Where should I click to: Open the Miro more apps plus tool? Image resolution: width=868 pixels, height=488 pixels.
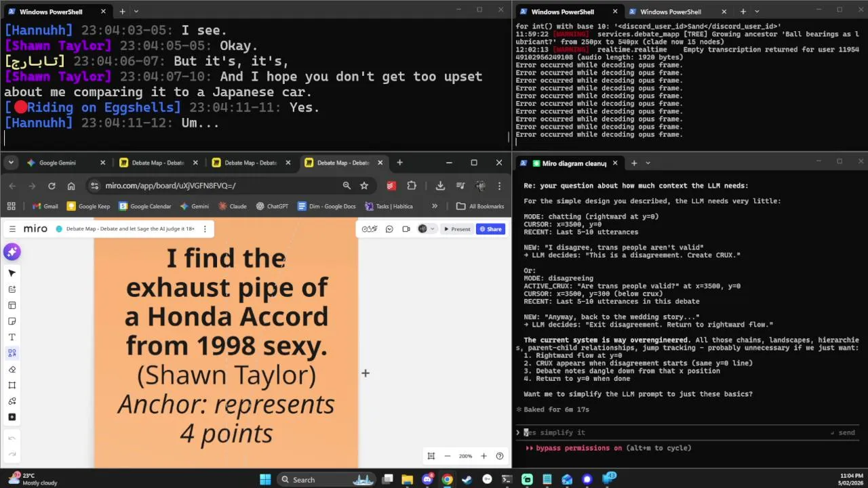click(12, 417)
